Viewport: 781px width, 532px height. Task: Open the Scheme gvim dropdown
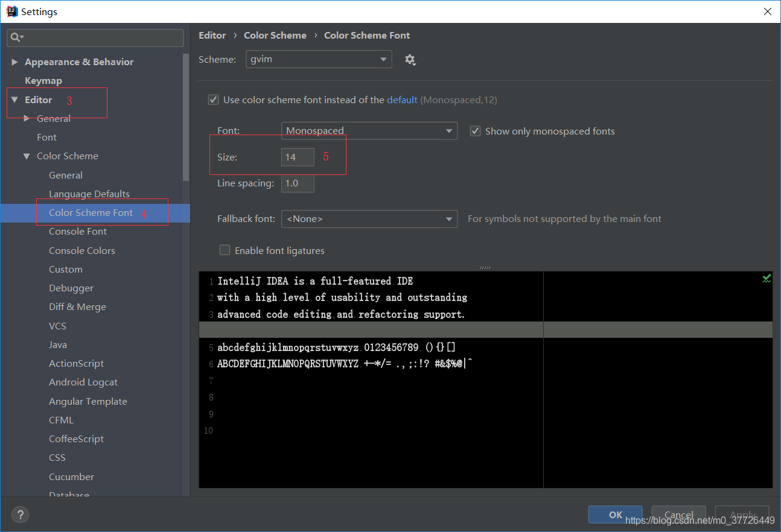coord(319,59)
